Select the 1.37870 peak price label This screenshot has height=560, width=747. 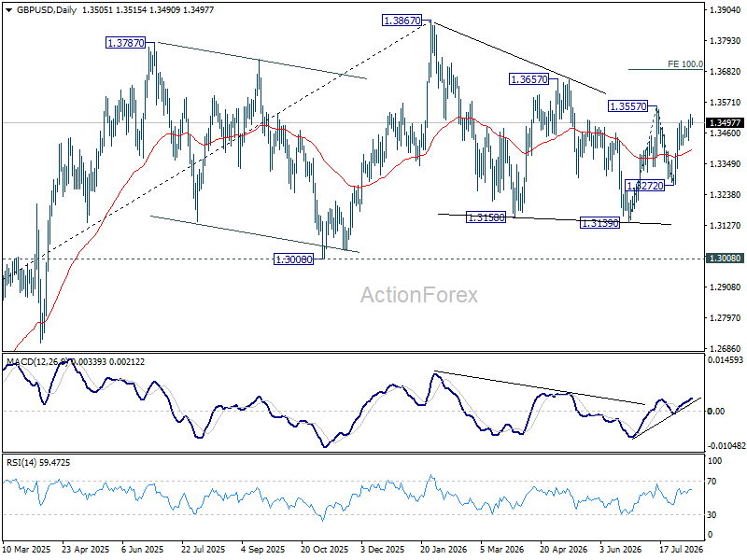(x=126, y=43)
